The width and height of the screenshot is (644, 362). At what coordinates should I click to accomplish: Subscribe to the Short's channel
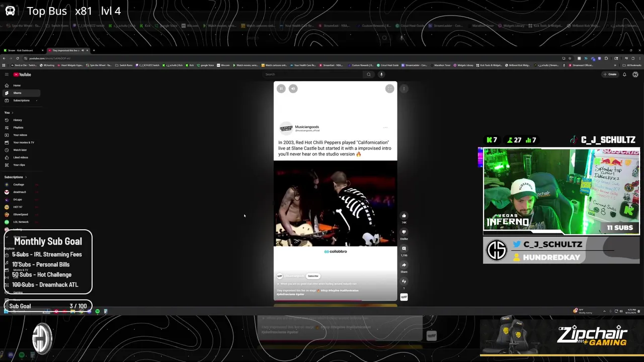point(313,276)
